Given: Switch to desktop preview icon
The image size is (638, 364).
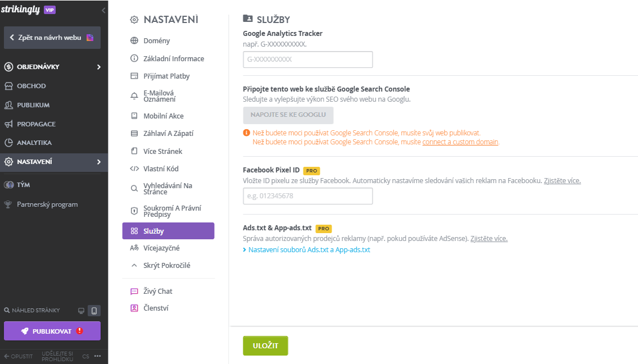Looking at the screenshot, I should (x=82, y=311).
